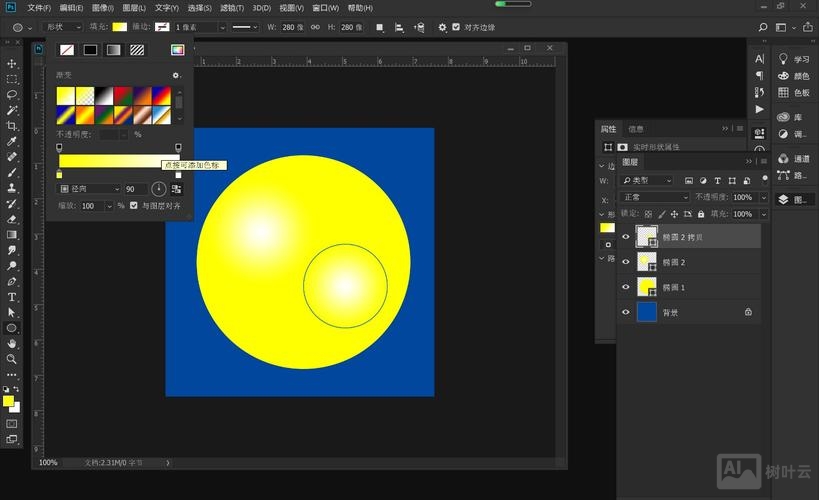This screenshot has height=500, width=819.
Task: Hide the 背景 layer
Action: pyautogui.click(x=626, y=312)
